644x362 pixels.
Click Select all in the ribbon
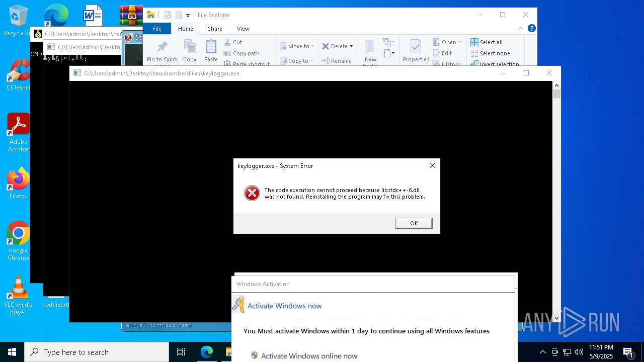click(487, 42)
